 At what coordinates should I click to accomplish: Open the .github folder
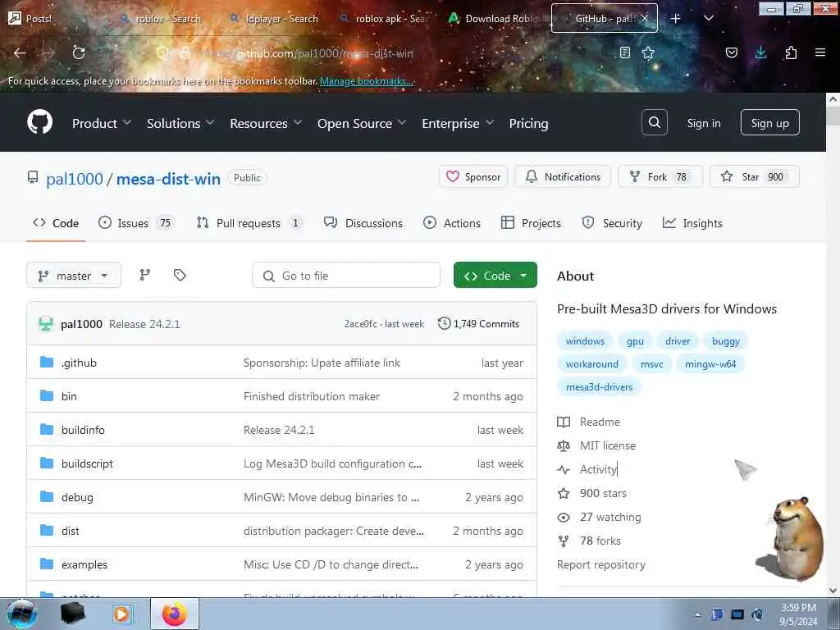click(x=79, y=363)
